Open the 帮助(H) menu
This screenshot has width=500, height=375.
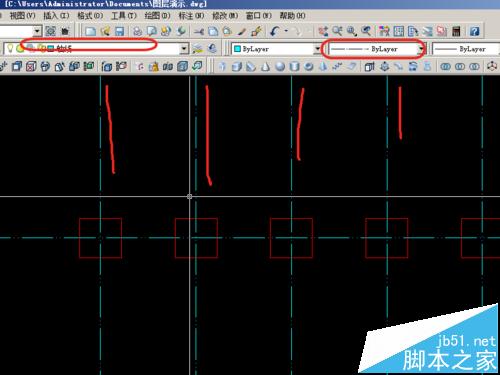point(292,15)
